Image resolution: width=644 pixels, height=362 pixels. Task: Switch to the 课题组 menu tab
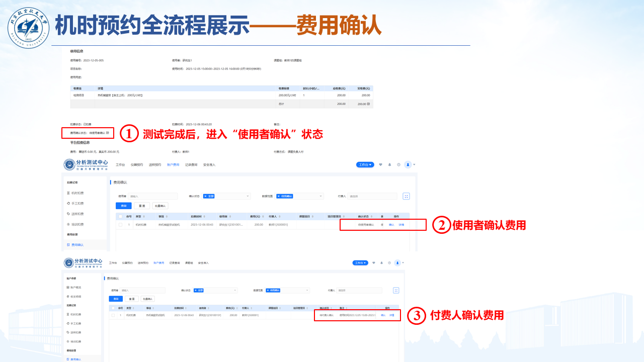click(189, 263)
